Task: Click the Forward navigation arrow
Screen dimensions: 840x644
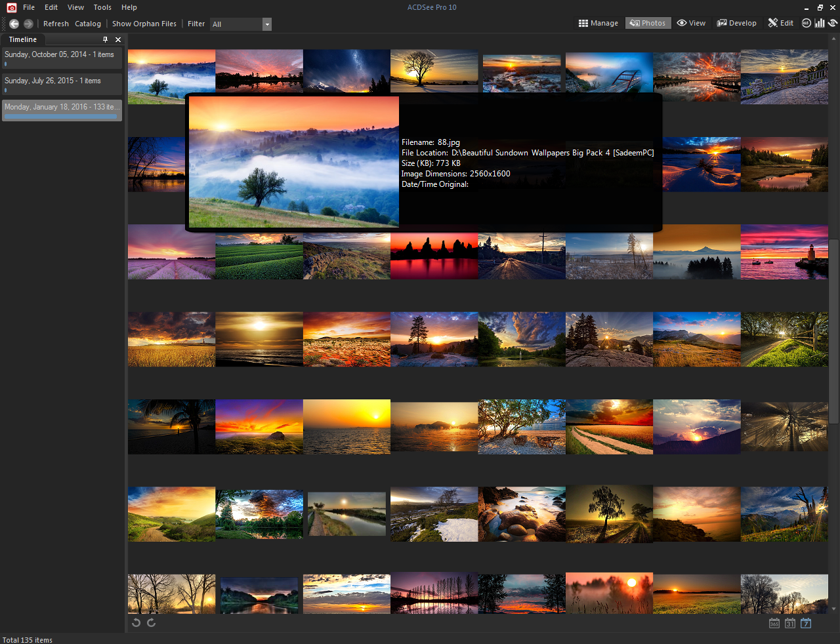Action: (x=28, y=24)
